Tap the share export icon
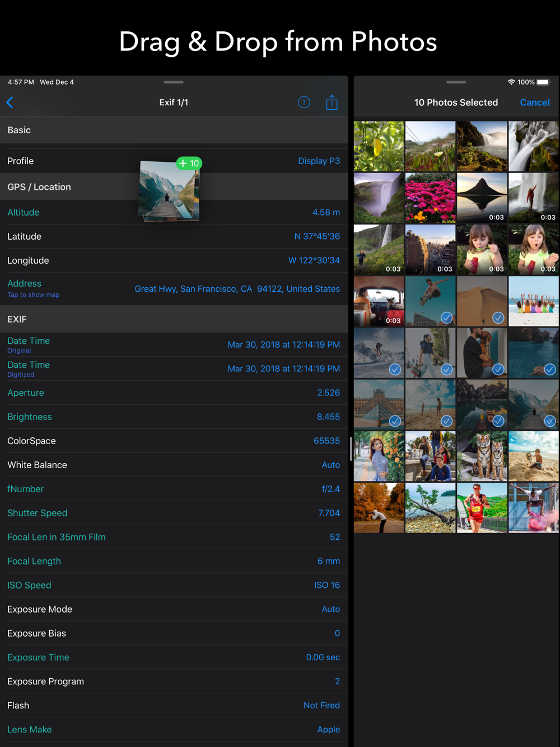 point(332,102)
